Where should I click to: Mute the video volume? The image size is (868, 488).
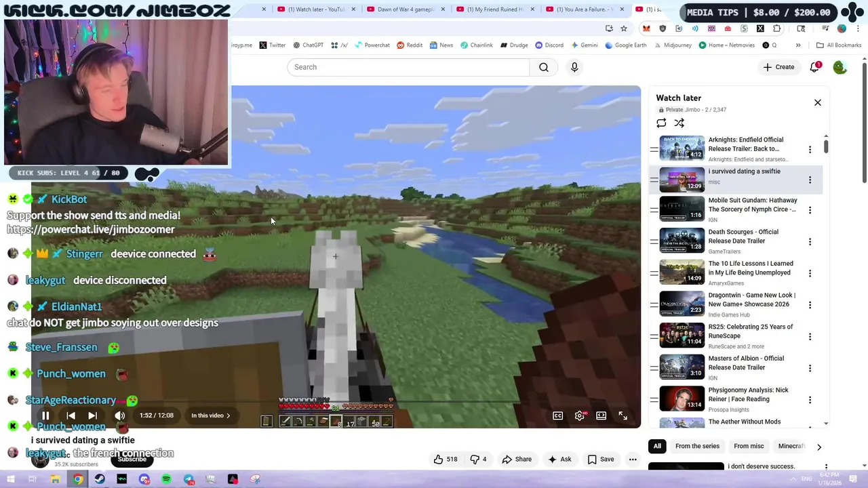click(119, 415)
